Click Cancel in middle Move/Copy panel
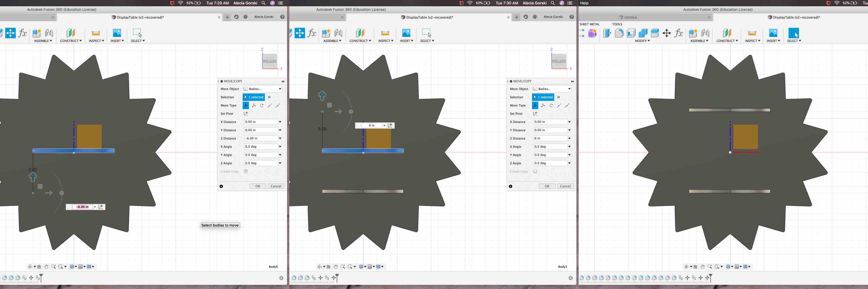Screen dimensions: 868x289 [565, 186]
